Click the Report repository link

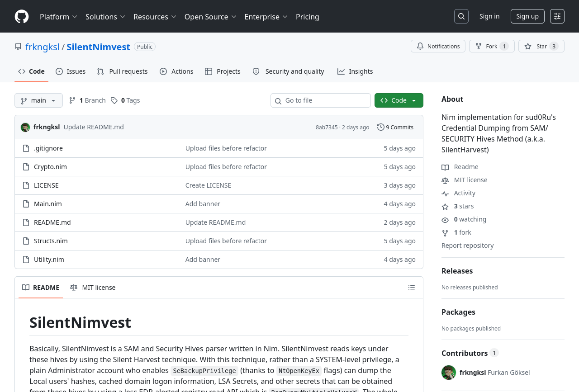point(467,246)
